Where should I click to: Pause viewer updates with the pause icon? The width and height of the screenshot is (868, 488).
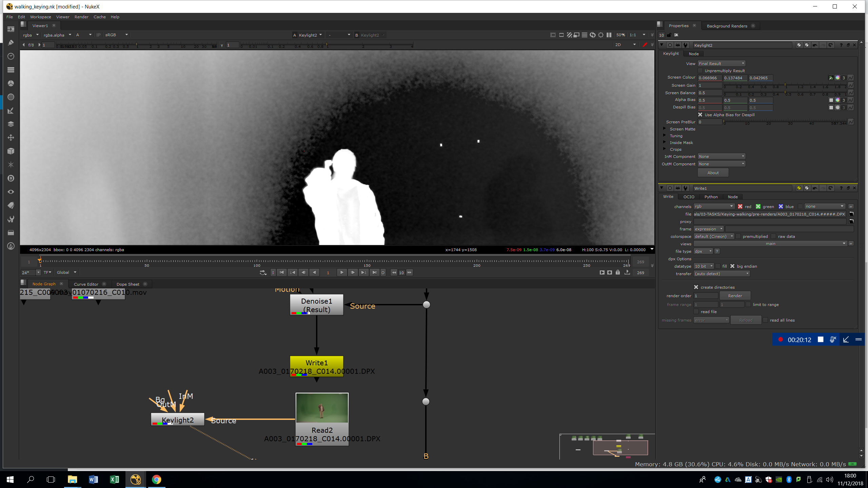click(x=609, y=35)
